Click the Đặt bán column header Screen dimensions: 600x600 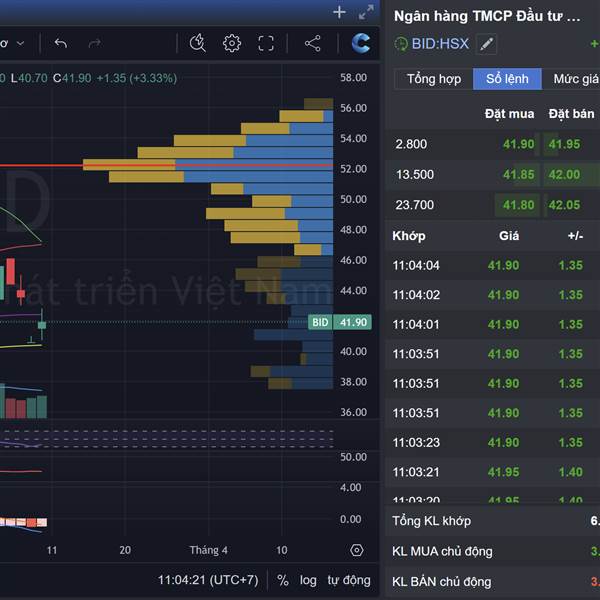coord(571,114)
